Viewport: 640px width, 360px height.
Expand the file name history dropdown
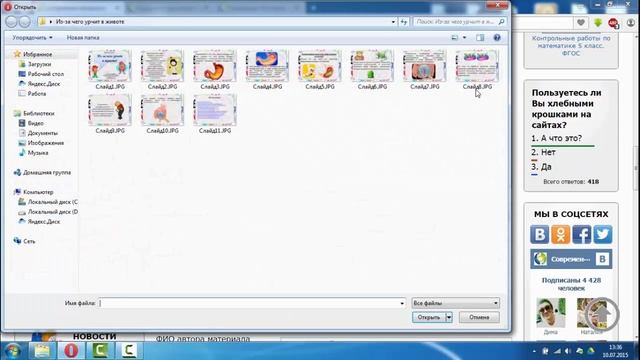[x=402, y=303]
